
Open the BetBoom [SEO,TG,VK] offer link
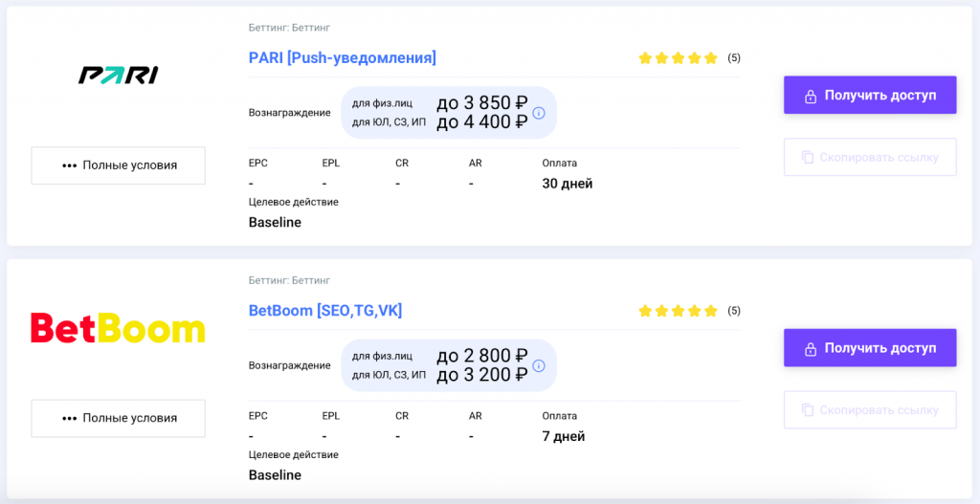click(x=325, y=311)
